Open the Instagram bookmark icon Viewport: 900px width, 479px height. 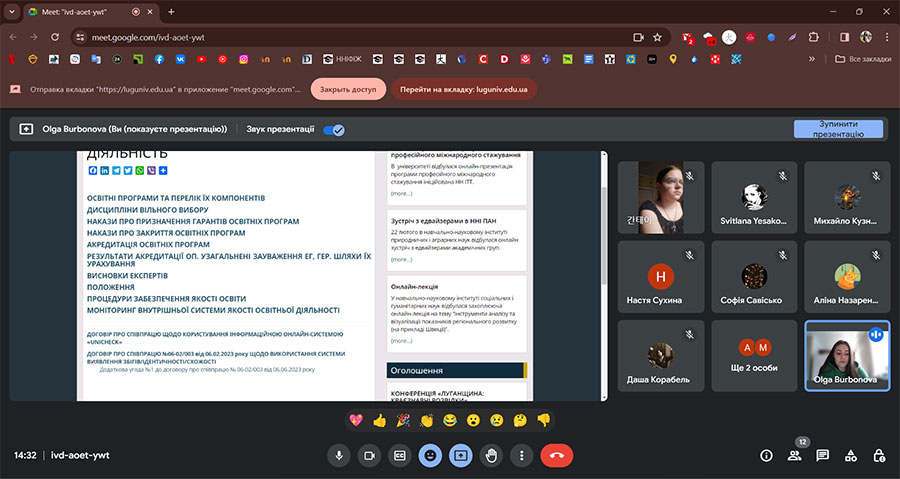click(243, 59)
